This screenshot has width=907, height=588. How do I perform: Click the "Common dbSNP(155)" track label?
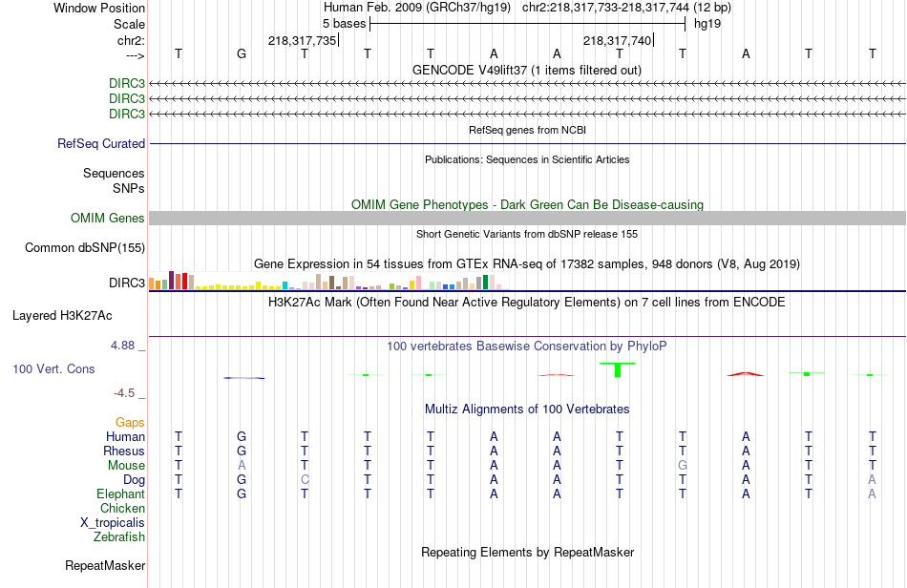pos(85,247)
